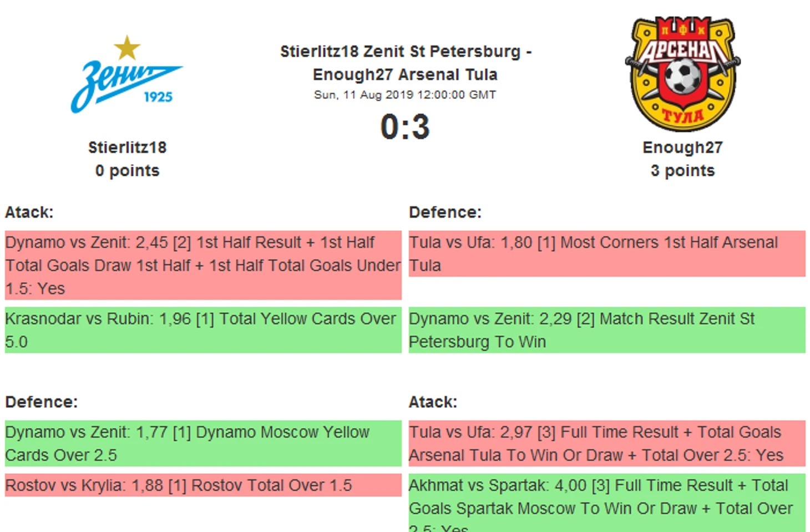Click the left-column lower Defence: heading
Screen dimensions: 810x532
pos(42,402)
